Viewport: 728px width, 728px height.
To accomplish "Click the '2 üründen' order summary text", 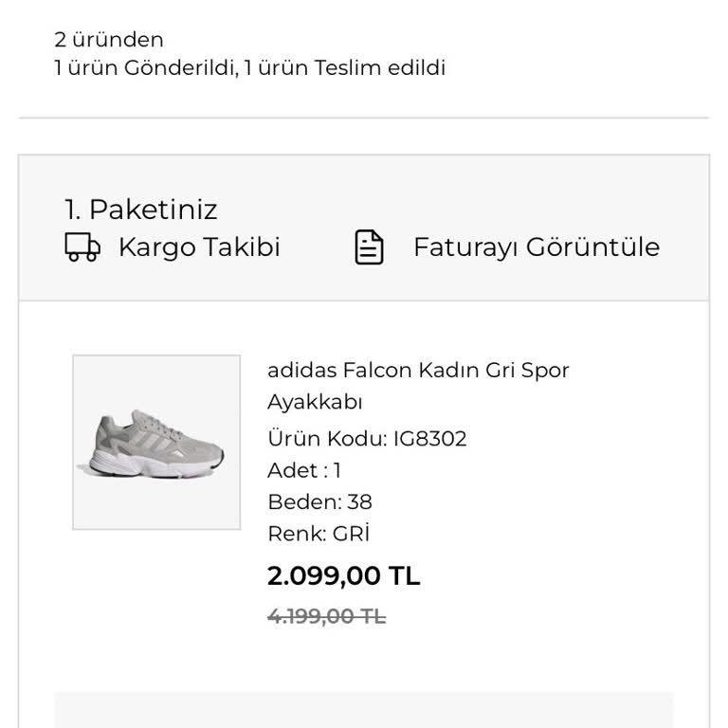I will click(x=109, y=40).
